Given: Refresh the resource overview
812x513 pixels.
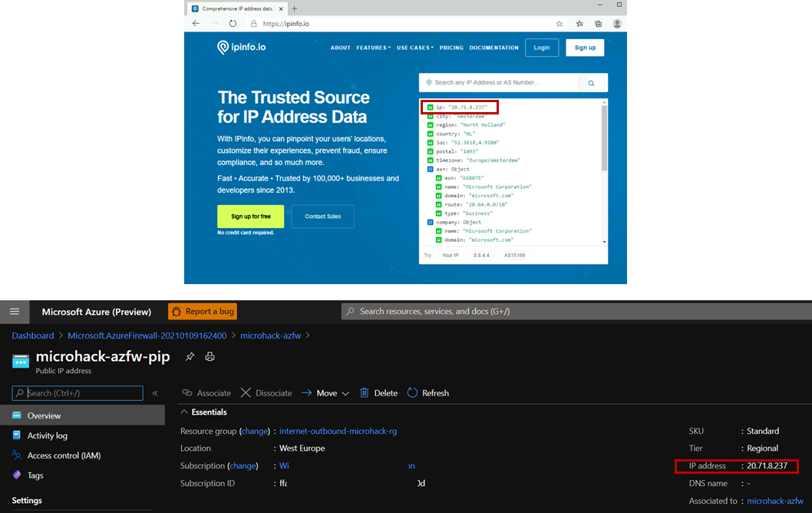Looking at the screenshot, I should (427, 392).
